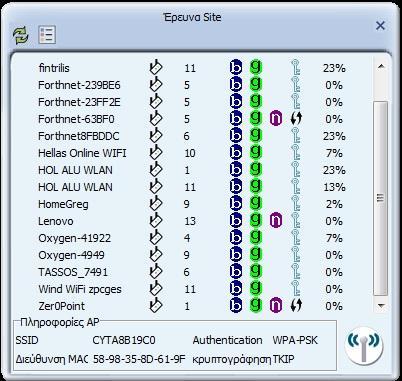Select the Wind WiFi zpcges network

click(x=80, y=289)
